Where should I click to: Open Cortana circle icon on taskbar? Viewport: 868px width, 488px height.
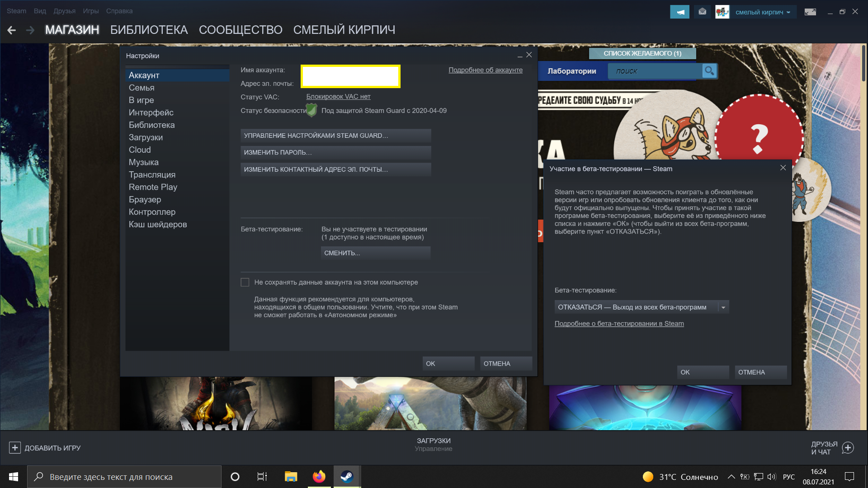click(235, 477)
